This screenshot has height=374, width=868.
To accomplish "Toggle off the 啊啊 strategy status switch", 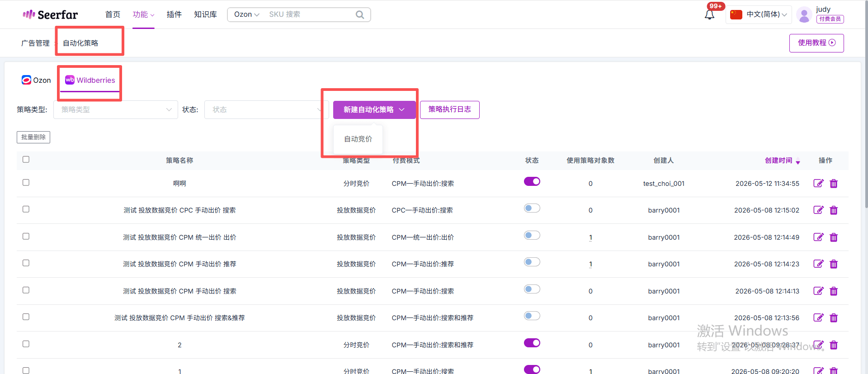I will pos(532,181).
